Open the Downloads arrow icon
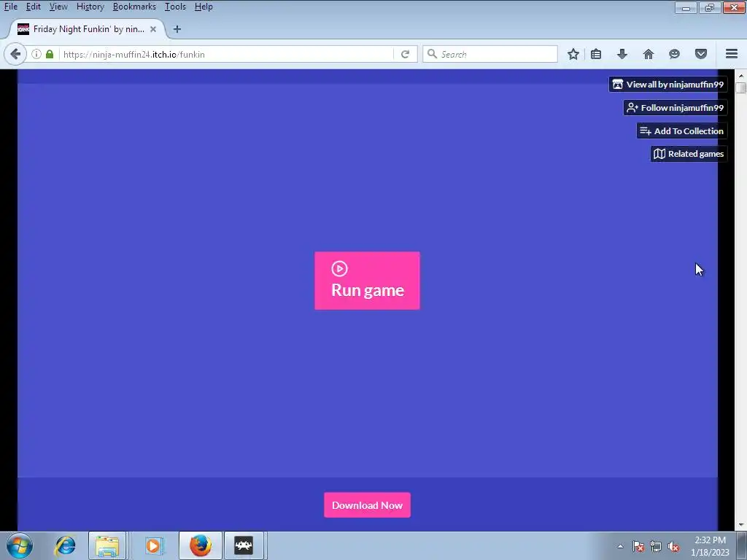The image size is (747, 560). click(x=622, y=54)
